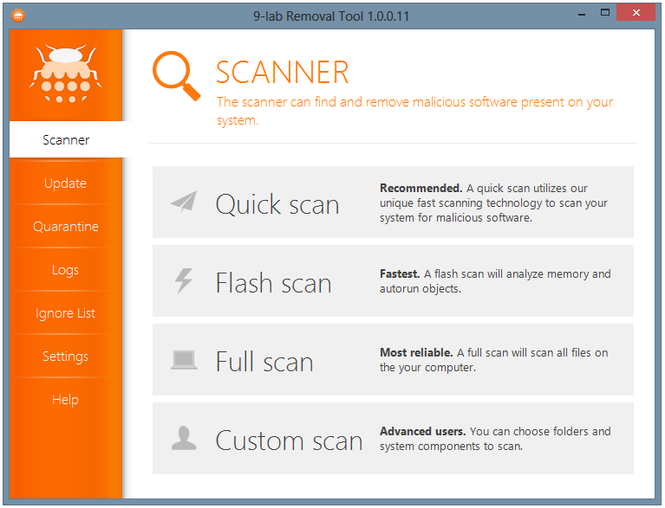This screenshot has height=508, width=665.
Task: Click the magnifying glass Scanner icon
Action: [176, 75]
